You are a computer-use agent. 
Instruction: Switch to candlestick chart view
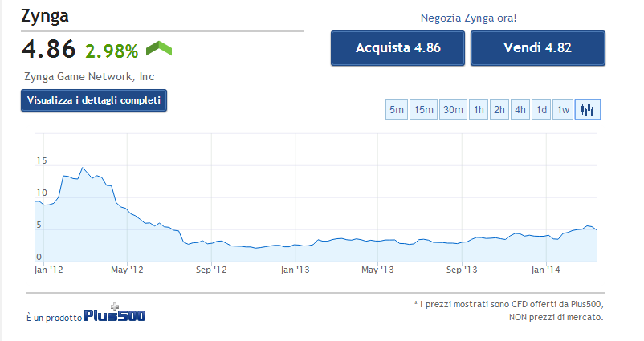click(588, 110)
